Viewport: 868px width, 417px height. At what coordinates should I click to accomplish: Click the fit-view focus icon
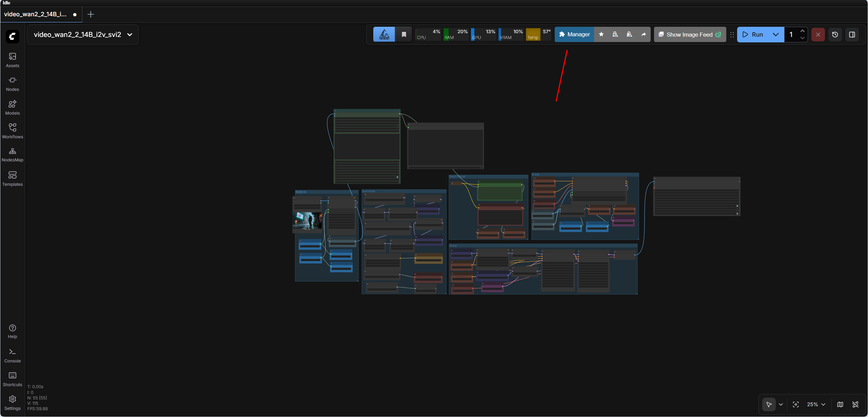pyautogui.click(x=796, y=404)
